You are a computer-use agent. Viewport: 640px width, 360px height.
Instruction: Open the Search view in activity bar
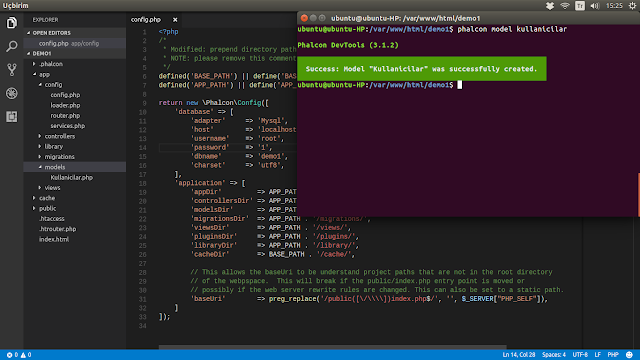(11, 46)
